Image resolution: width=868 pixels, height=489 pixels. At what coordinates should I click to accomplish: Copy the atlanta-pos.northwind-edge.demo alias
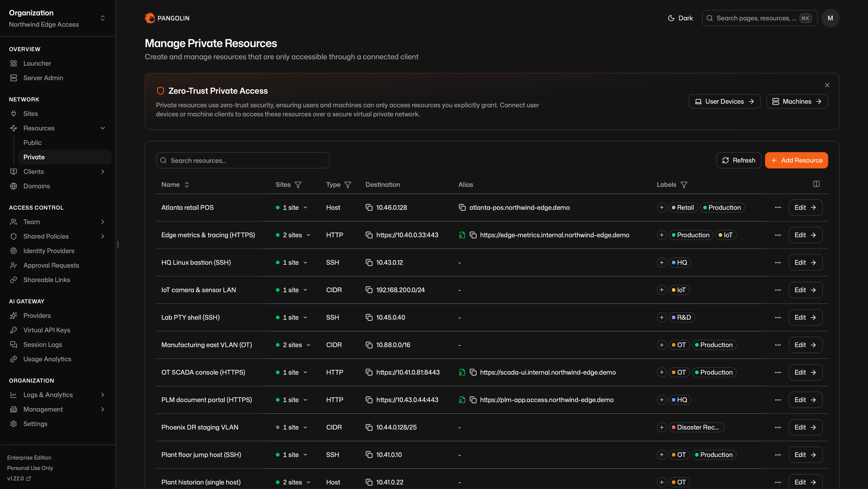pyautogui.click(x=462, y=207)
